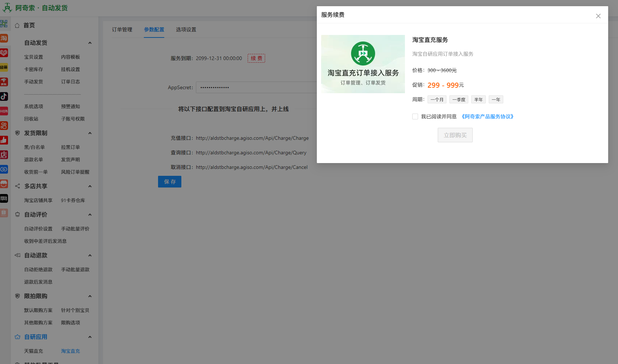Click the badge icon beside 自动评价
Viewport: 618px width, 364px height.
click(17, 214)
